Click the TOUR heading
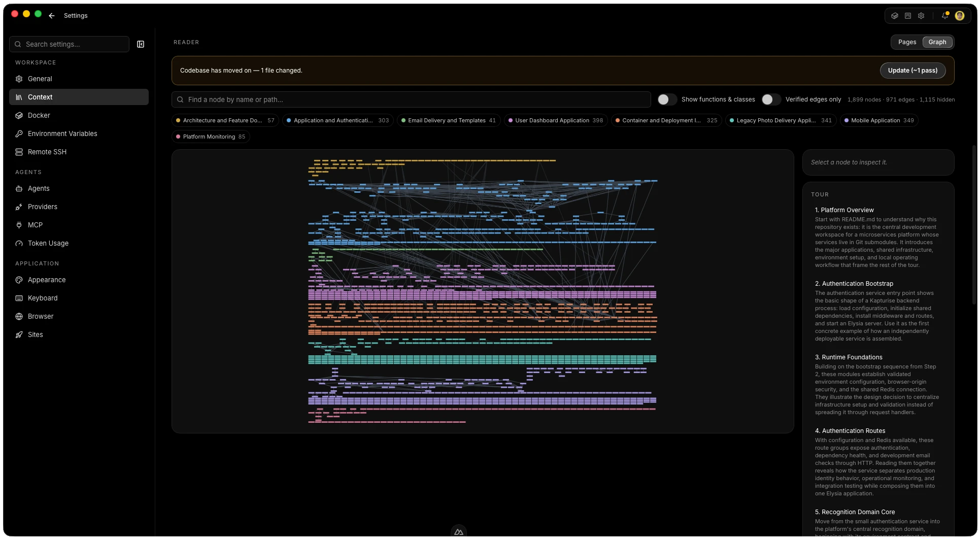The width and height of the screenshot is (980, 539). point(820,194)
